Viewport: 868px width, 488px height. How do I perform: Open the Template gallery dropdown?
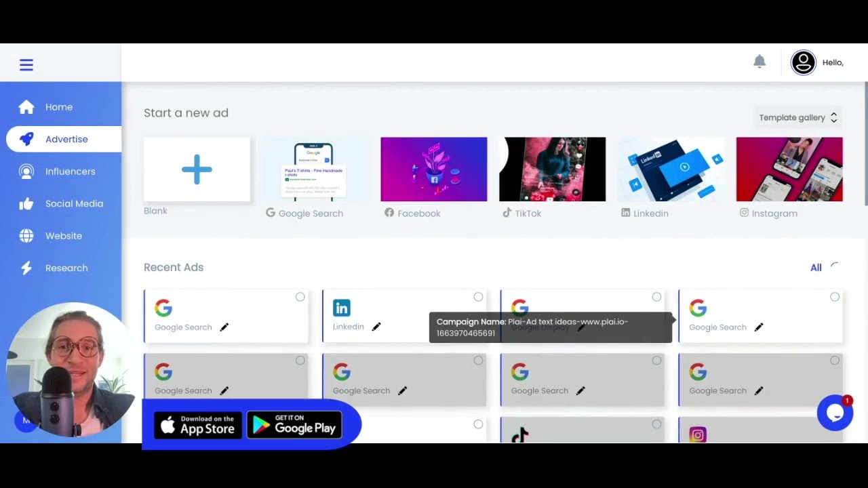(x=798, y=117)
